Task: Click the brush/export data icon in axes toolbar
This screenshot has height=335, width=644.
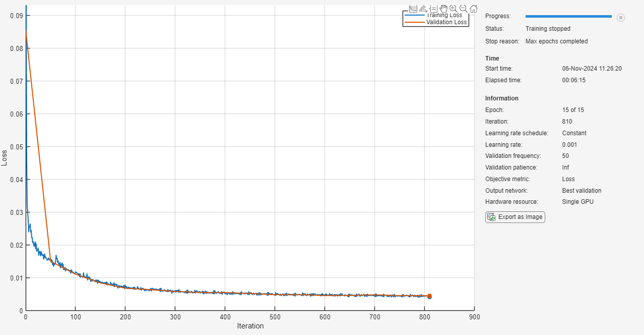Action: pos(423,8)
